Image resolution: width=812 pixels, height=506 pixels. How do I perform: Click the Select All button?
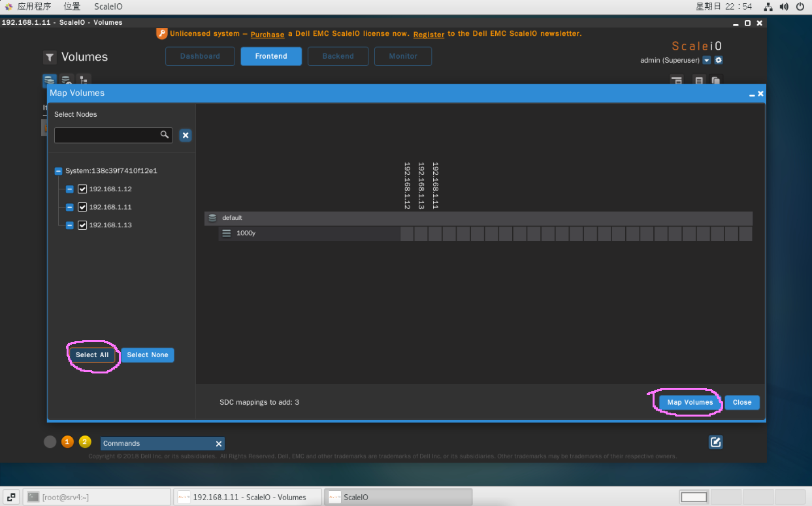(x=92, y=355)
